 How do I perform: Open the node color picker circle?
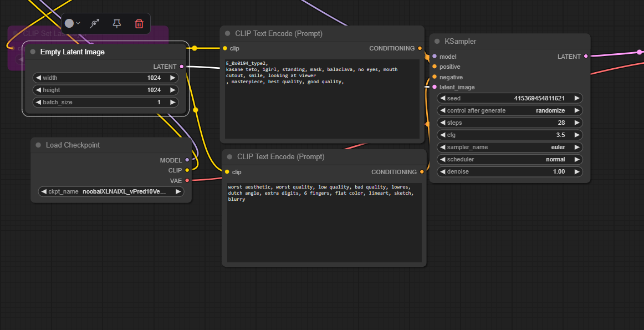[69, 23]
